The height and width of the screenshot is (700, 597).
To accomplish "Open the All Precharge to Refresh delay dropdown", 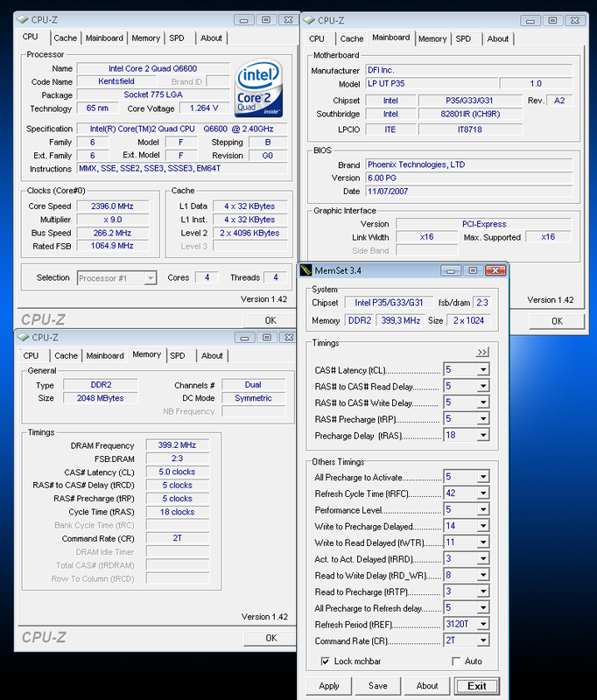I will click(x=483, y=608).
